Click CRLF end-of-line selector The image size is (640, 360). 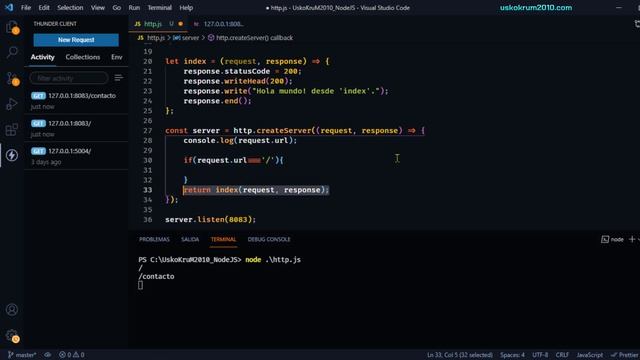click(562, 355)
